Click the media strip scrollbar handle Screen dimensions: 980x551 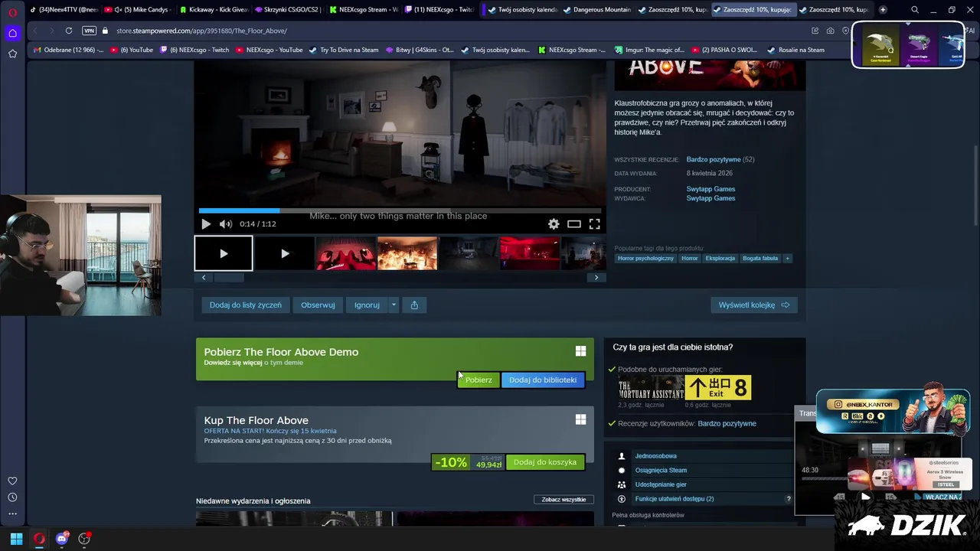[227, 277]
